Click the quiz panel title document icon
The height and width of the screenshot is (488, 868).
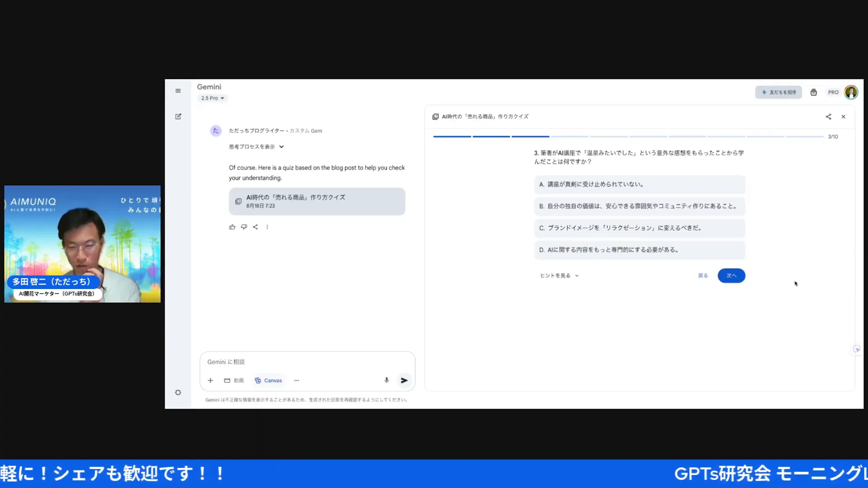coord(435,117)
